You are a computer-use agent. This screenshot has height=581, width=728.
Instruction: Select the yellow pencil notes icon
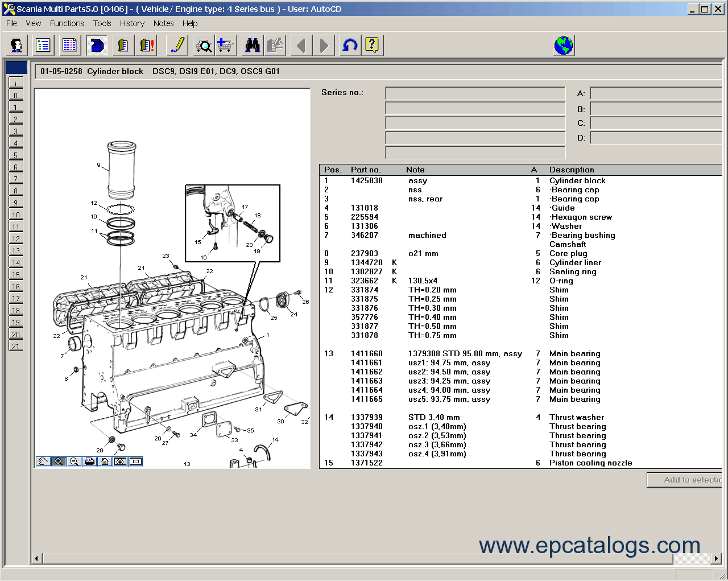click(177, 46)
